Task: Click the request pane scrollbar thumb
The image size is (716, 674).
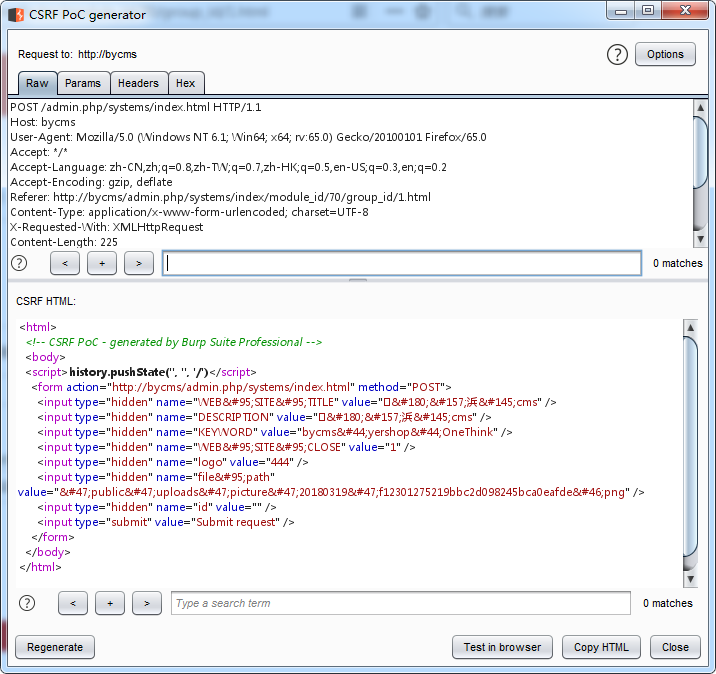Action: 700,152
